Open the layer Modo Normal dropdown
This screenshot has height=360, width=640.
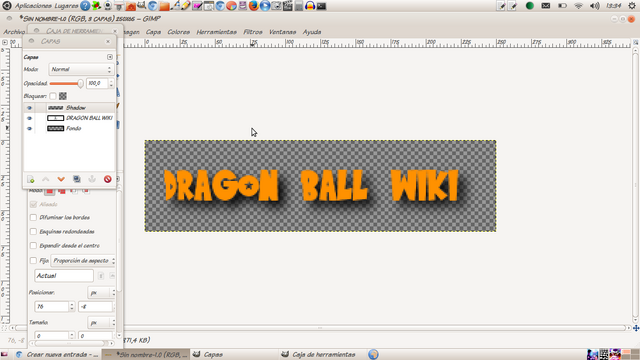pyautogui.click(x=81, y=69)
